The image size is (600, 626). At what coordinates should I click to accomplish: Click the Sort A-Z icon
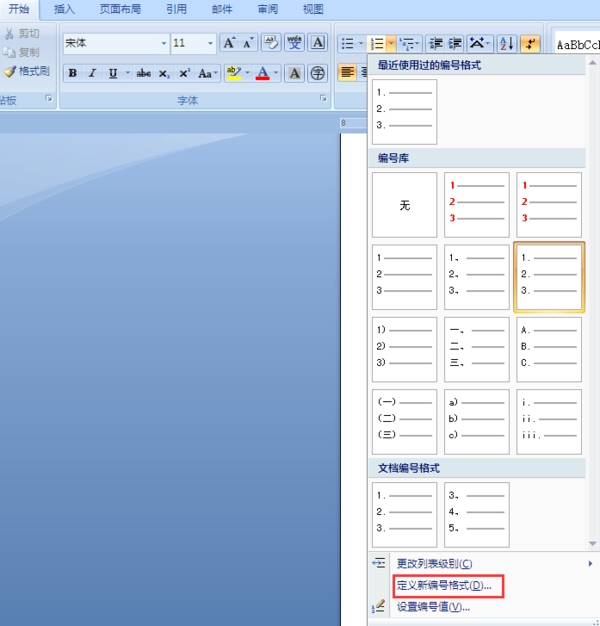507,43
